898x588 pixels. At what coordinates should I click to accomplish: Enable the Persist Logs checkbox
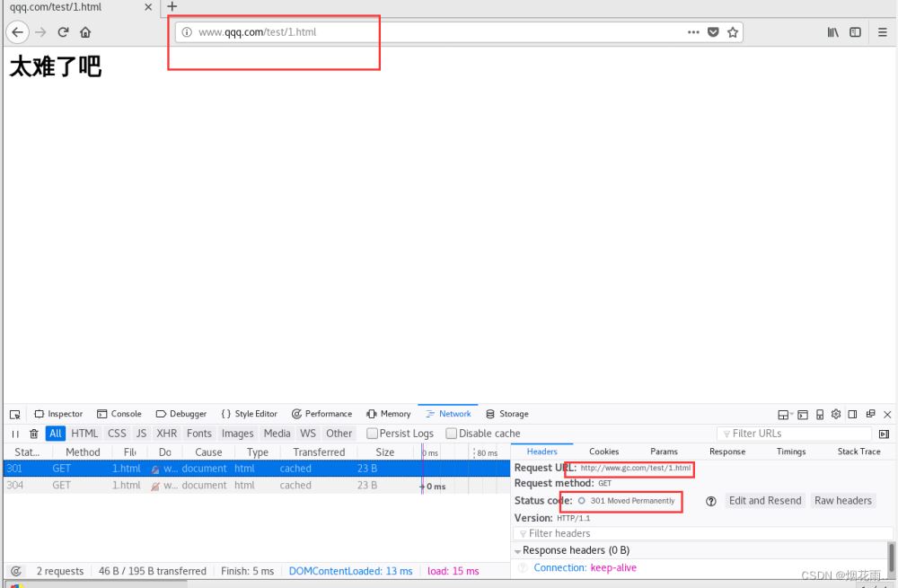(x=373, y=434)
